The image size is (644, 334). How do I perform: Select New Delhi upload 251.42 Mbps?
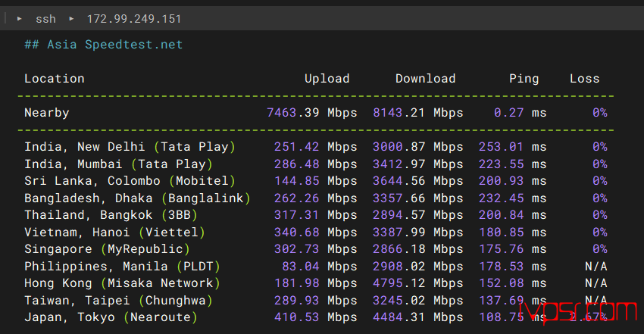(x=316, y=147)
